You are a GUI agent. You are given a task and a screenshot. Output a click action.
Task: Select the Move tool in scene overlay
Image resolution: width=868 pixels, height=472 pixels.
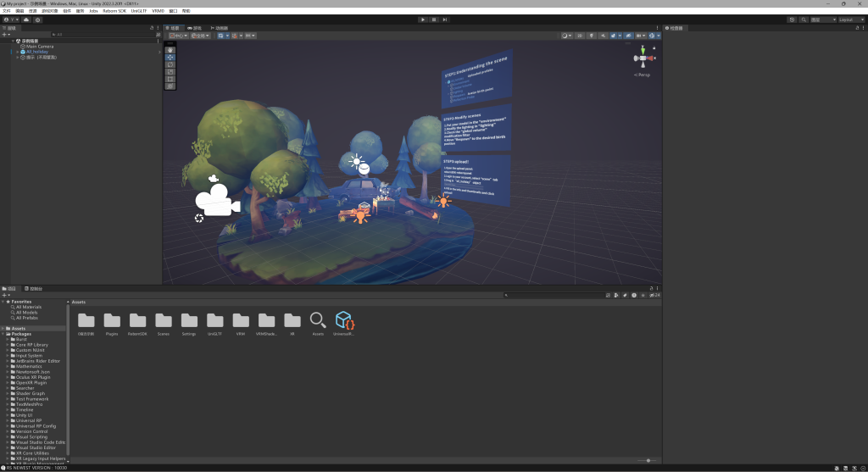coord(170,58)
